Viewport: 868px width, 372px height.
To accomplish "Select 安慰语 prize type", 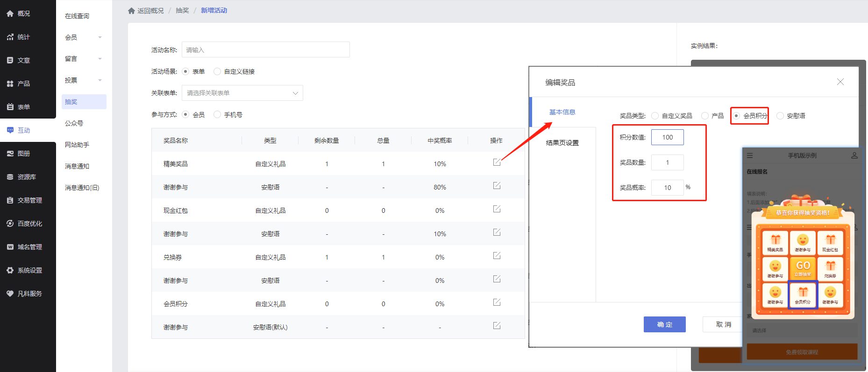I will pos(780,116).
